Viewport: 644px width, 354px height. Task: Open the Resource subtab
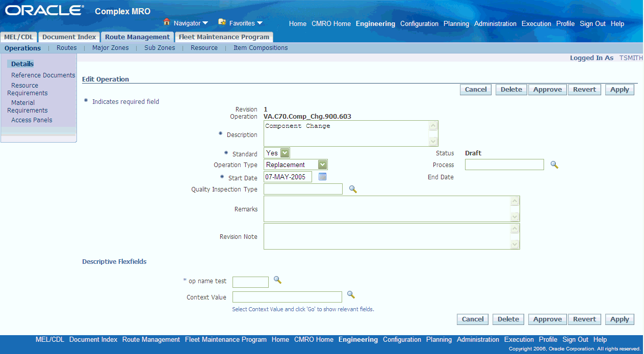click(204, 48)
